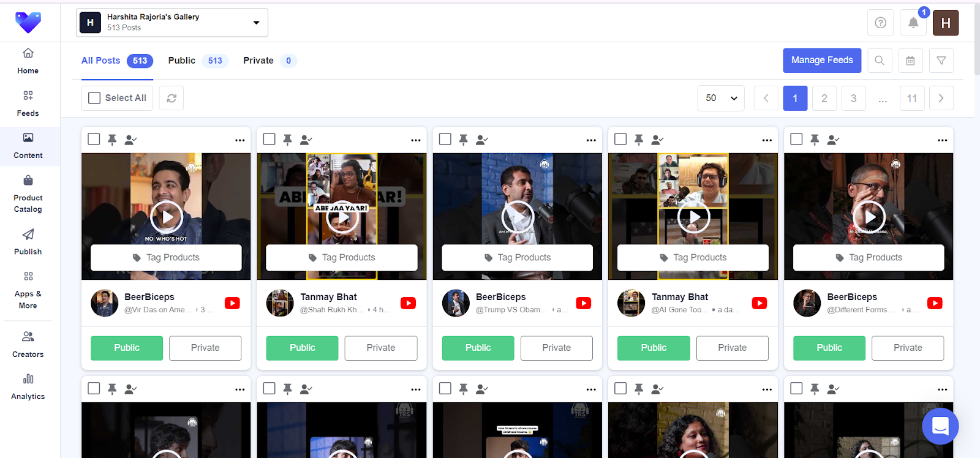Play the Trump VS Obama video thumbnail
The height and width of the screenshot is (458, 980).
[x=518, y=217]
